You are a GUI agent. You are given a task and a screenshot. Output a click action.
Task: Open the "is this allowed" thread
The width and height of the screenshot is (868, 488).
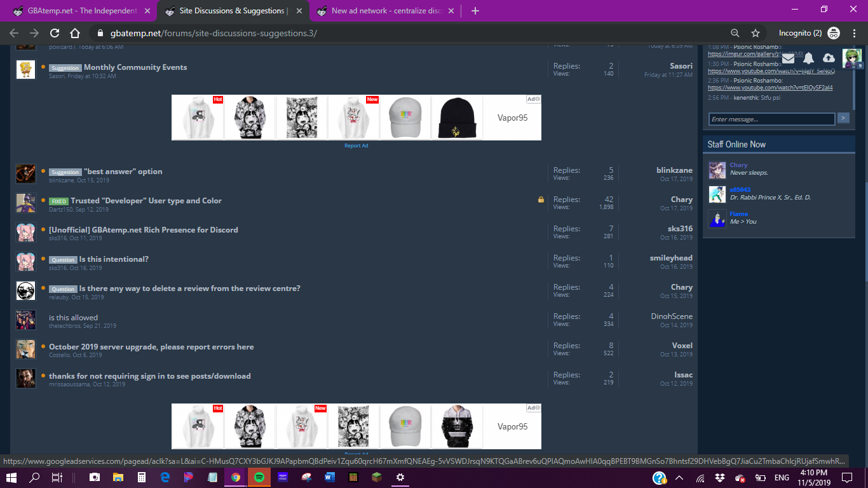[x=74, y=318]
